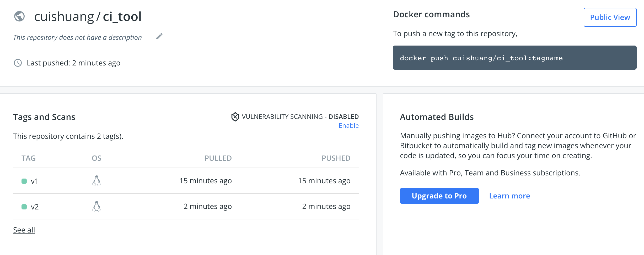Click the PUSHED column header
The height and width of the screenshot is (255, 644).
click(336, 158)
